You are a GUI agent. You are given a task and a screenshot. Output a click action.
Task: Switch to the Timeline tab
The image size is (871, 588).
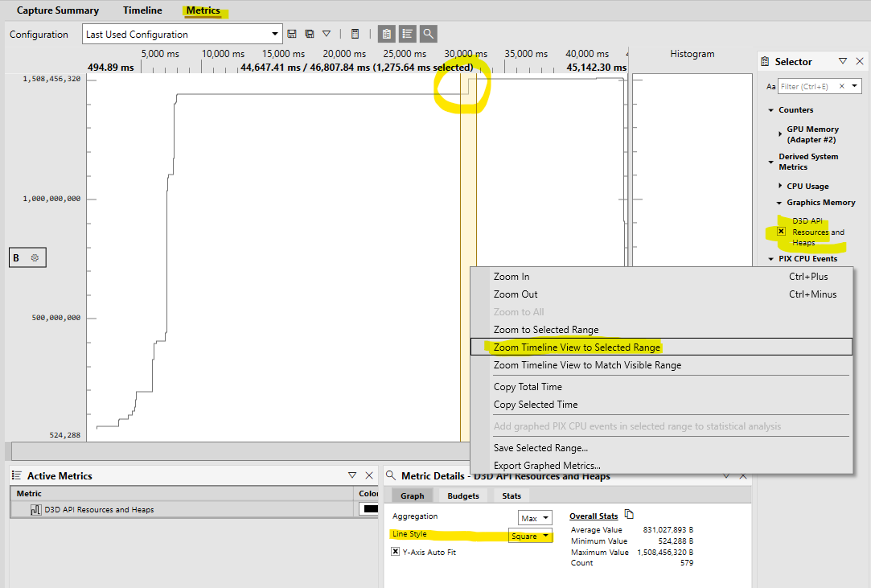tap(143, 10)
